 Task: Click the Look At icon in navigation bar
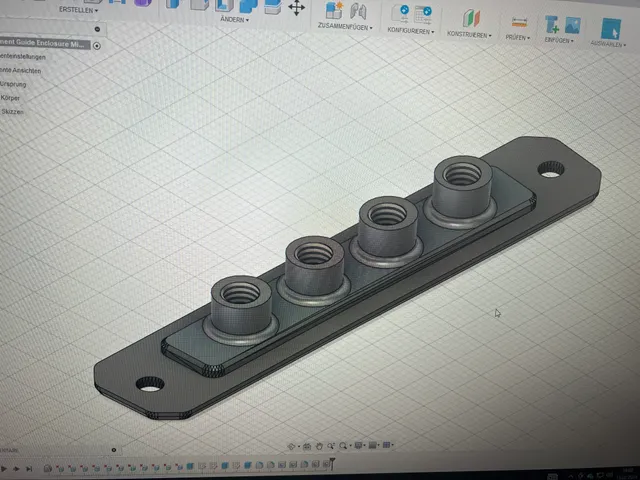tap(307, 446)
